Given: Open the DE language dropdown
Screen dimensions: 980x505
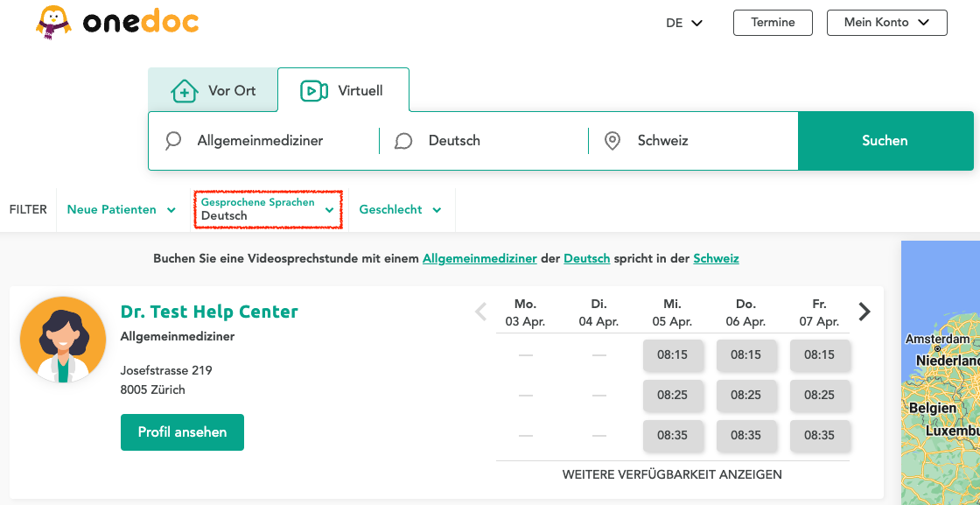Looking at the screenshot, I should tap(684, 23).
